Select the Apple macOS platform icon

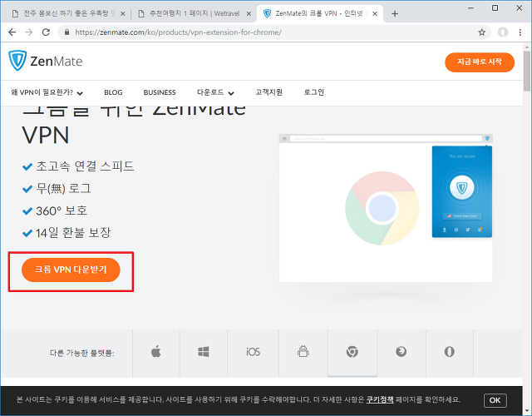(155, 352)
